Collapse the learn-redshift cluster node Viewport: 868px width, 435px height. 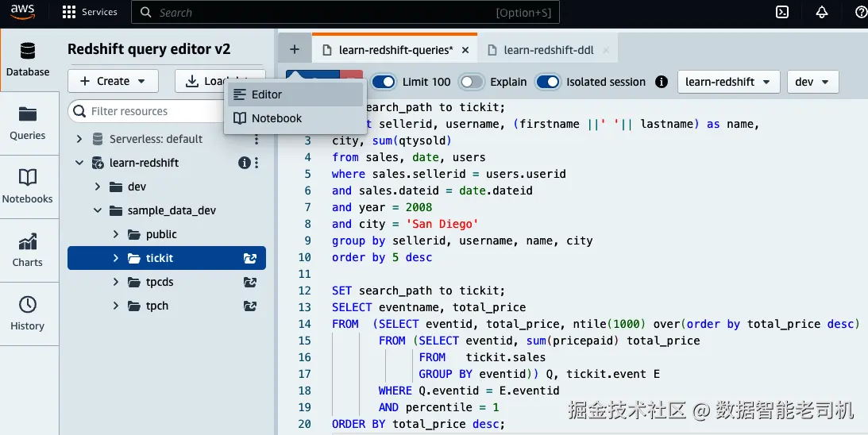coord(79,163)
